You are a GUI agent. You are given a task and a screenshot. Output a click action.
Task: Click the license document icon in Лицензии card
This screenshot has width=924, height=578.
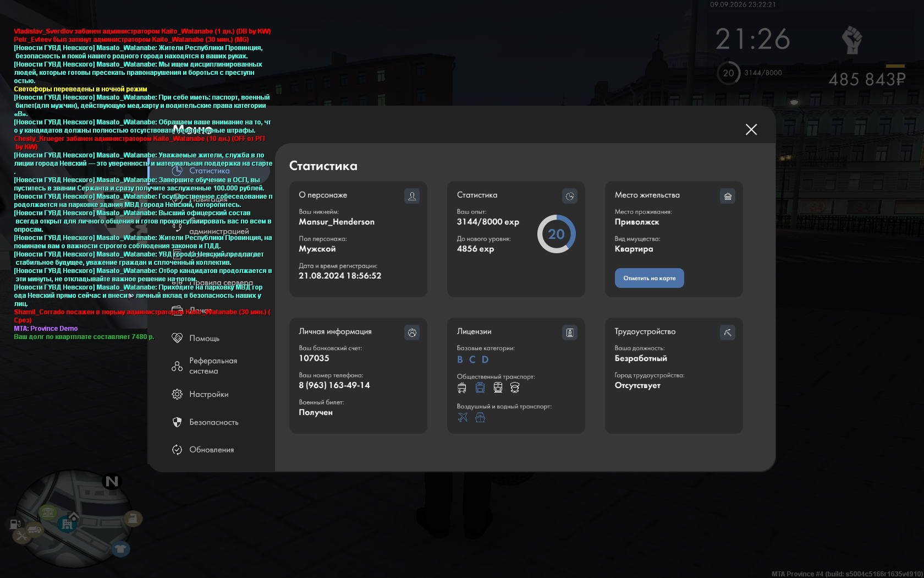tap(570, 332)
